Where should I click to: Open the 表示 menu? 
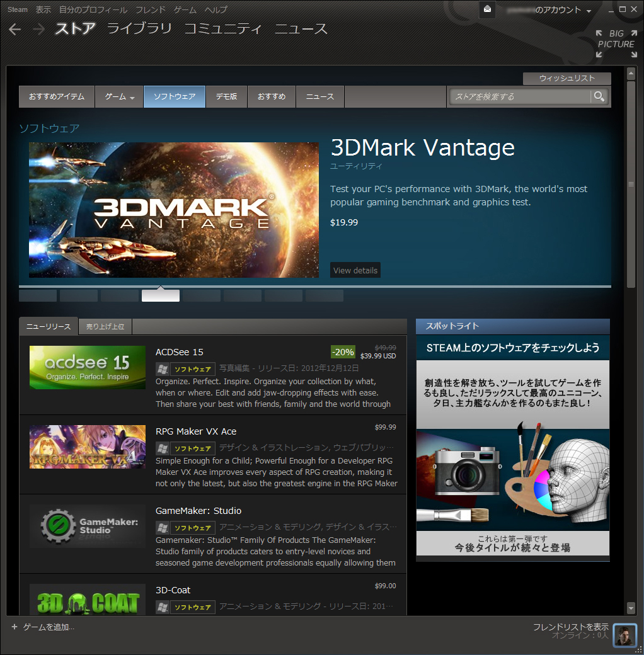pos(43,9)
